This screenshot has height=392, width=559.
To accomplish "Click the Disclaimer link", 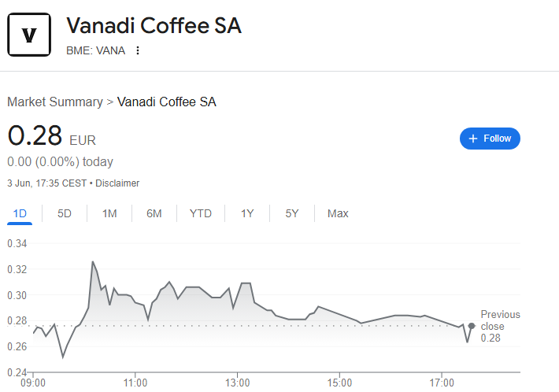I will tap(117, 183).
